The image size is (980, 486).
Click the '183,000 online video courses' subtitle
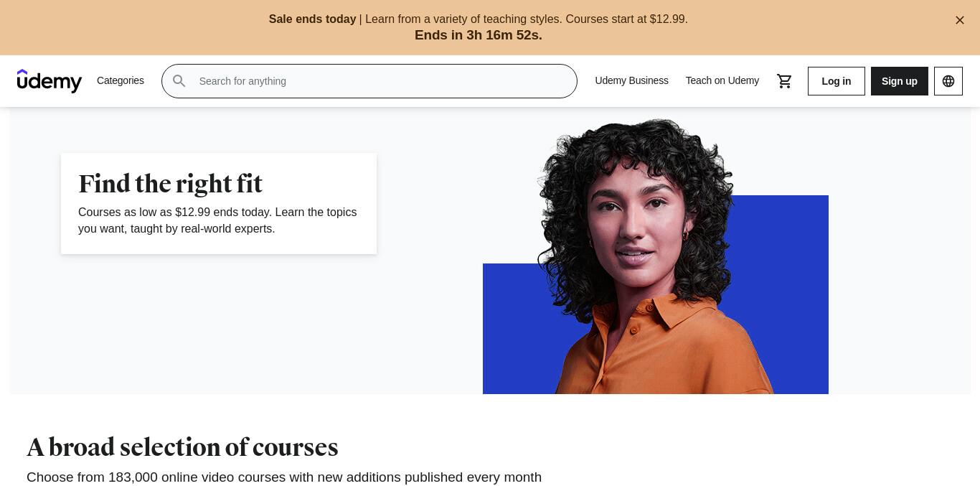point(284,477)
